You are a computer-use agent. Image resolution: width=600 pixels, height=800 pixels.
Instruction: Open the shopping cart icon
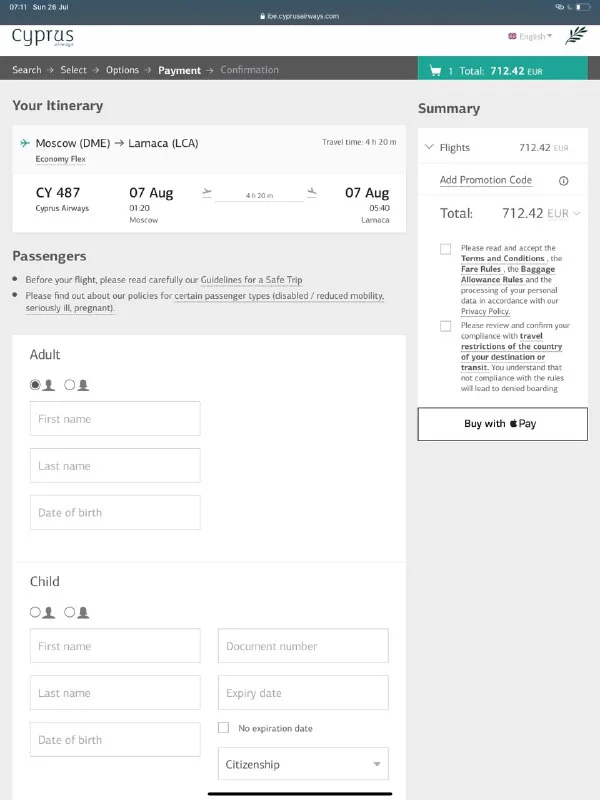pos(435,71)
